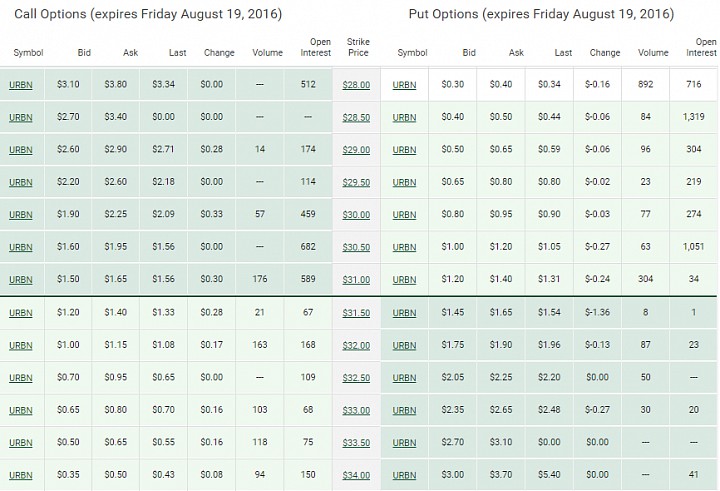Screen dimensions: 720x491
Task: Click the Strike Price column header
Action: 358,47
